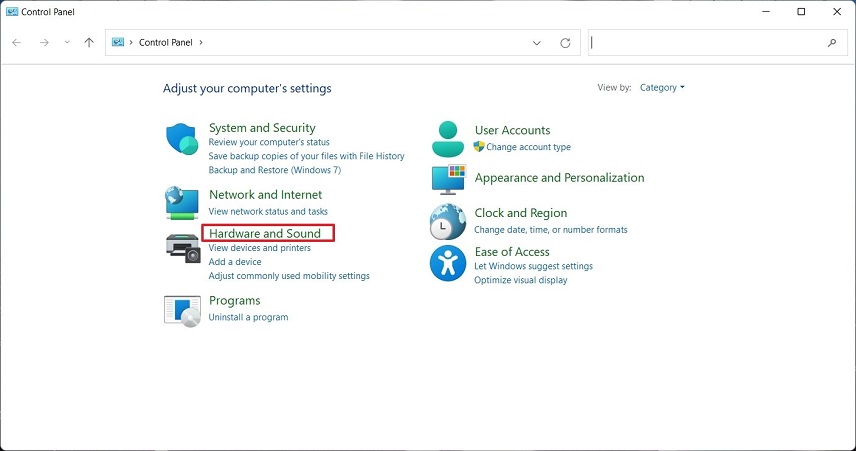
Task: Open Clock and Region category
Action: [520, 213]
